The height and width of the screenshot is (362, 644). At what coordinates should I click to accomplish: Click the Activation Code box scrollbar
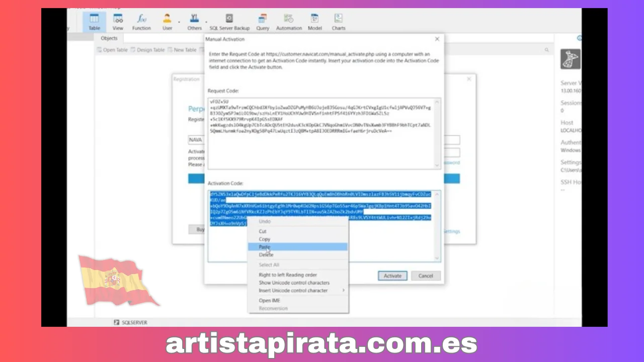click(x=437, y=226)
